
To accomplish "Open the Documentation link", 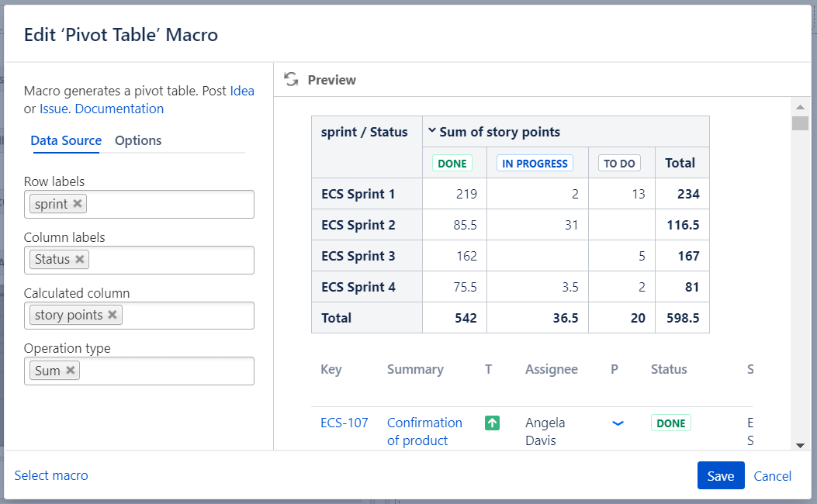I will tap(119, 109).
